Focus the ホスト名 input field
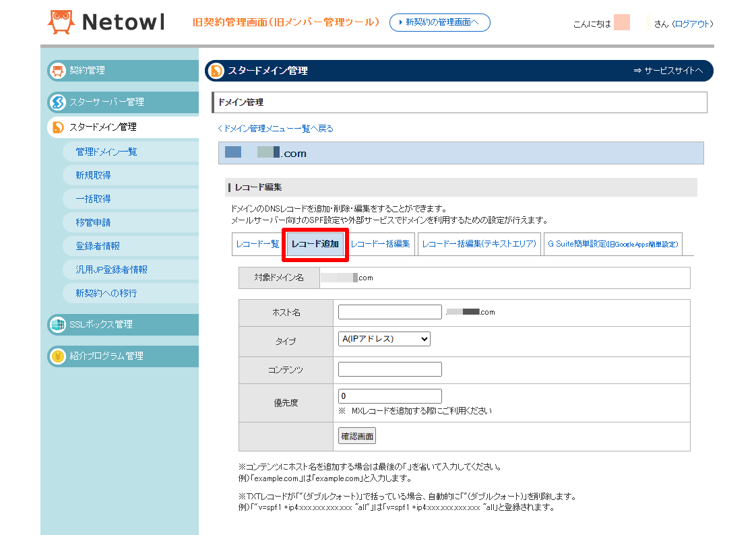The width and height of the screenshot is (756, 535). (389, 312)
